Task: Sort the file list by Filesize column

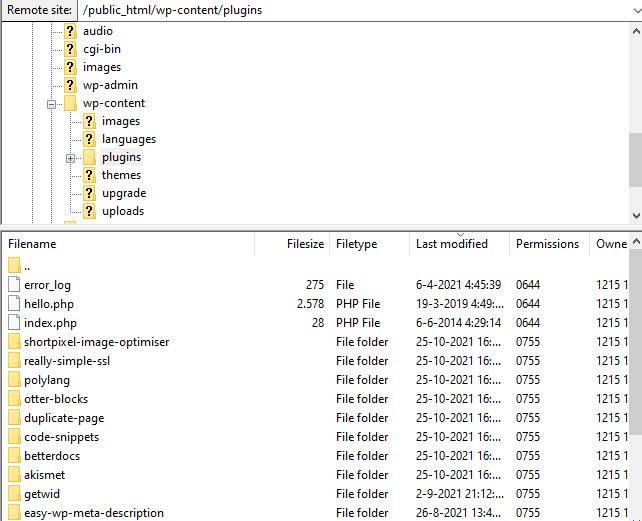Action: pos(292,244)
